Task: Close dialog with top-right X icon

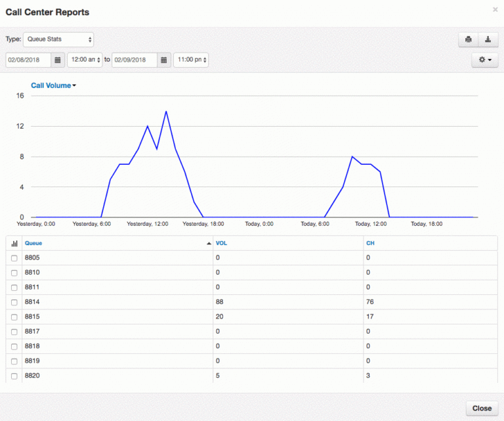Action: click(x=495, y=10)
